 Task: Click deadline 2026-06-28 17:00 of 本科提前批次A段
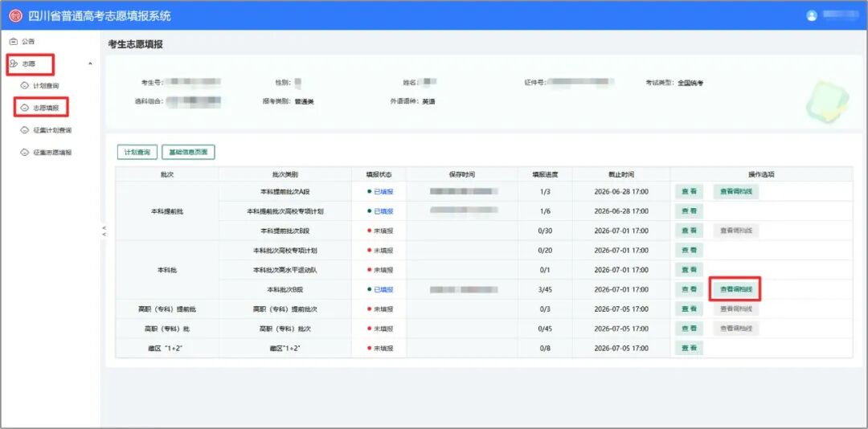[621, 191]
